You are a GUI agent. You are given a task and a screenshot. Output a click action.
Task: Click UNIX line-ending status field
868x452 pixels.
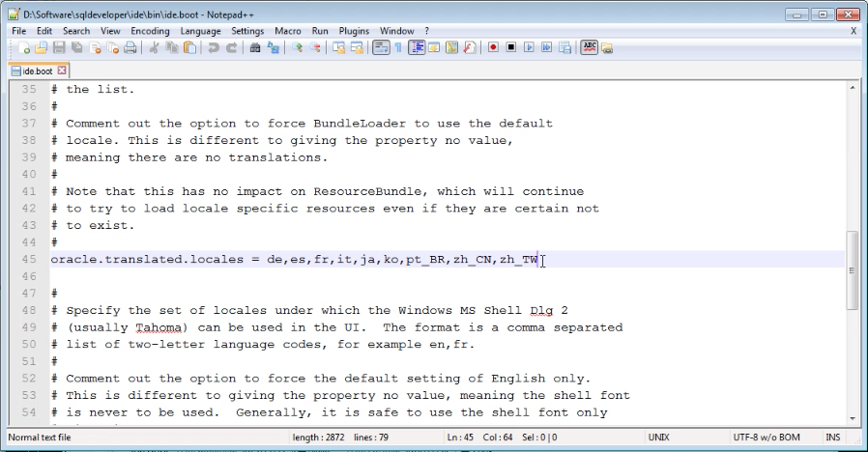point(659,438)
